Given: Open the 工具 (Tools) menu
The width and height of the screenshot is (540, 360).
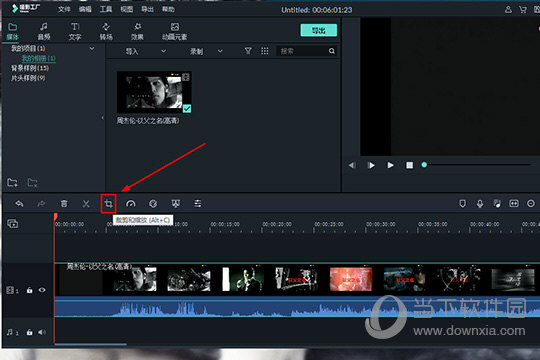Looking at the screenshot, I should click(x=106, y=9).
